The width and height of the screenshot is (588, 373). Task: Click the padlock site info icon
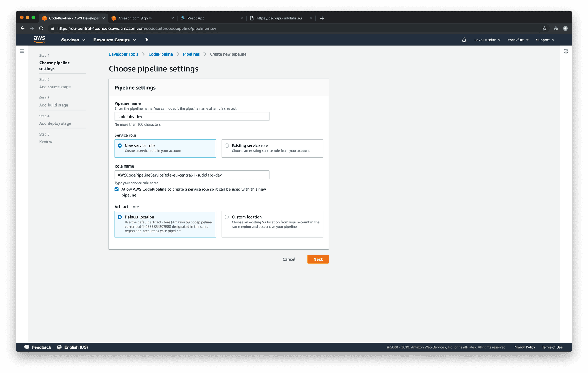point(53,29)
